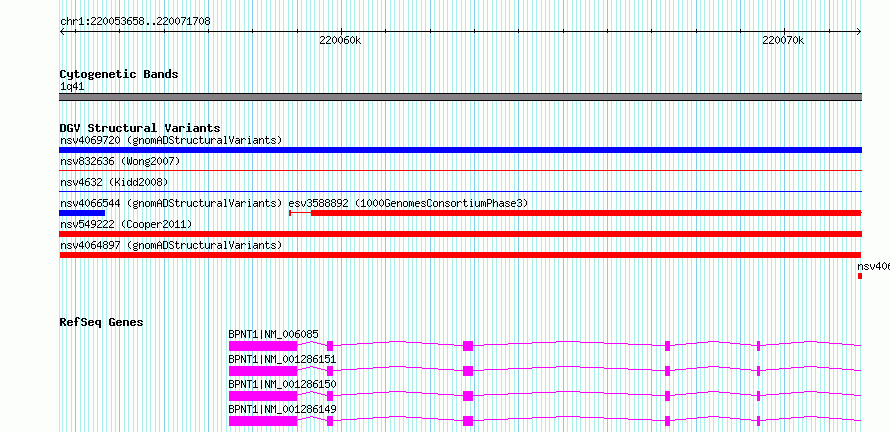Select the large exon of BPNT1|NM_001286150

click(263, 396)
